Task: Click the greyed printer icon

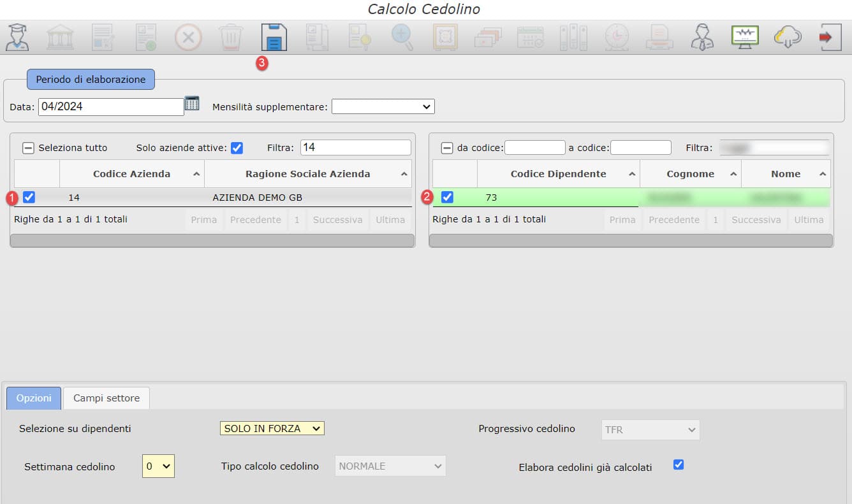Action: tap(659, 37)
